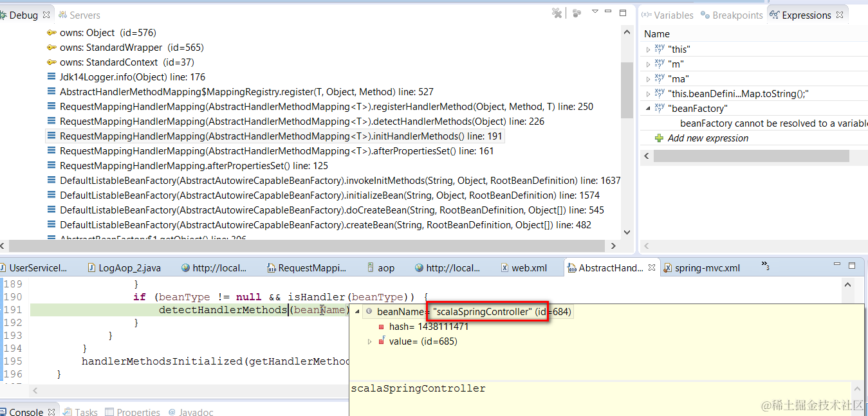Close the Expressions tab

tap(839, 15)
